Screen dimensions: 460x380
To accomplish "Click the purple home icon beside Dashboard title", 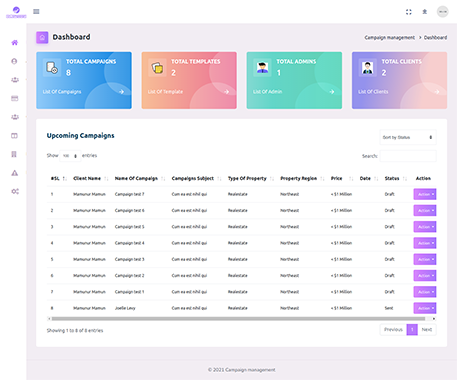I will (x=42, y=38).
